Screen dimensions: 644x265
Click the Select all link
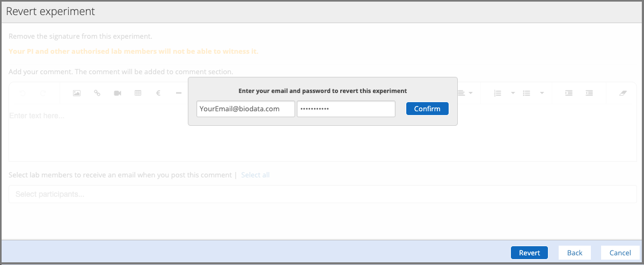pos(255,175)
